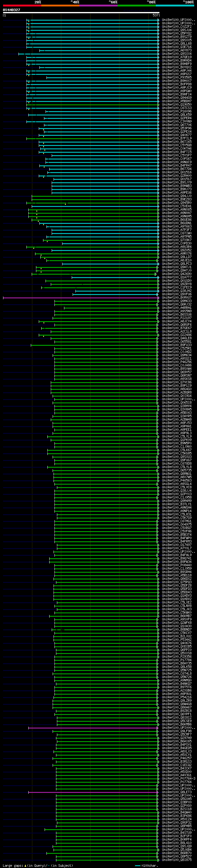Click label UniRef100_Q8LK59
The image size is (197, 868).
(x=177, y=115)
